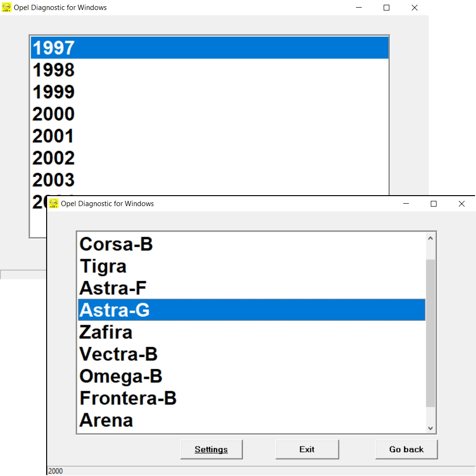
Task: Click the model list scrollbar thumb
Action: point(430,333)
